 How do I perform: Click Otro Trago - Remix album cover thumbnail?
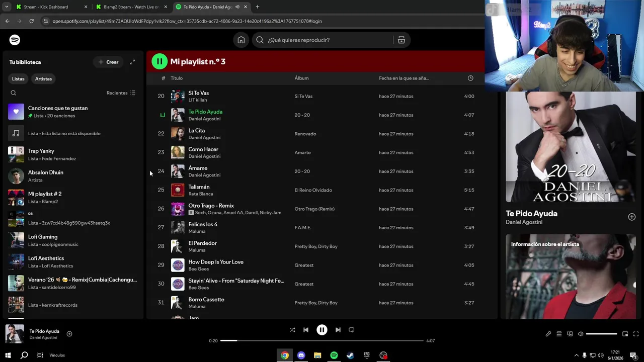(x=178, y=209)
